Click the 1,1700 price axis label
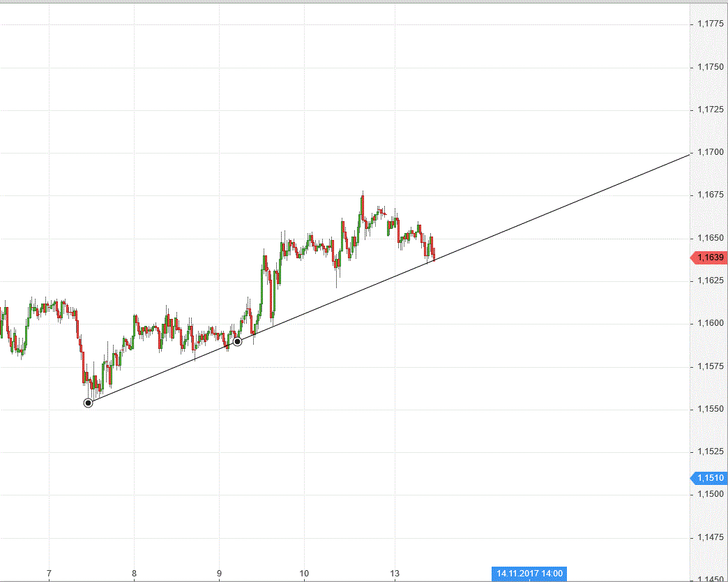Viewport: 728px width, 582px height. (x=710, y=152)
